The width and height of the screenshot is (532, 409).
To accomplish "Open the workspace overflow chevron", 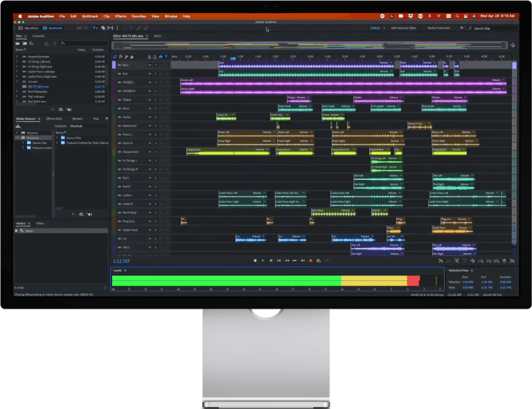I will (461, 28).
